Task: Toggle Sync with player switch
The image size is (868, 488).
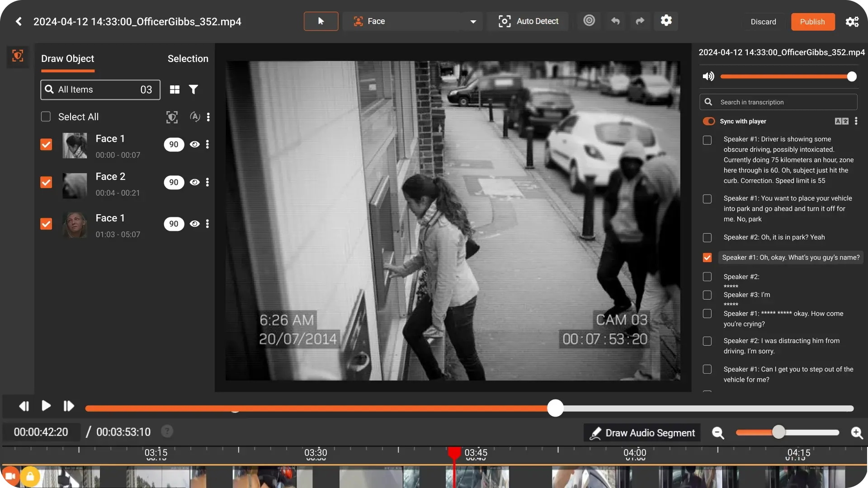Action: point(708,121)
